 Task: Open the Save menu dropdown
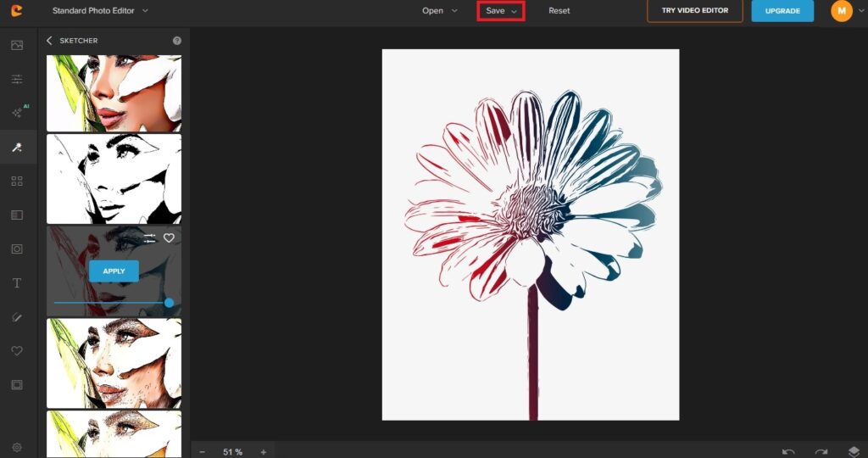(x=501, y=10)
